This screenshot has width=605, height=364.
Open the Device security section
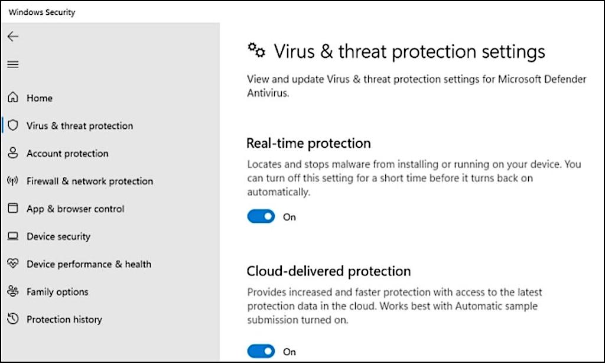pyautogui.click(x=58, y=236)
